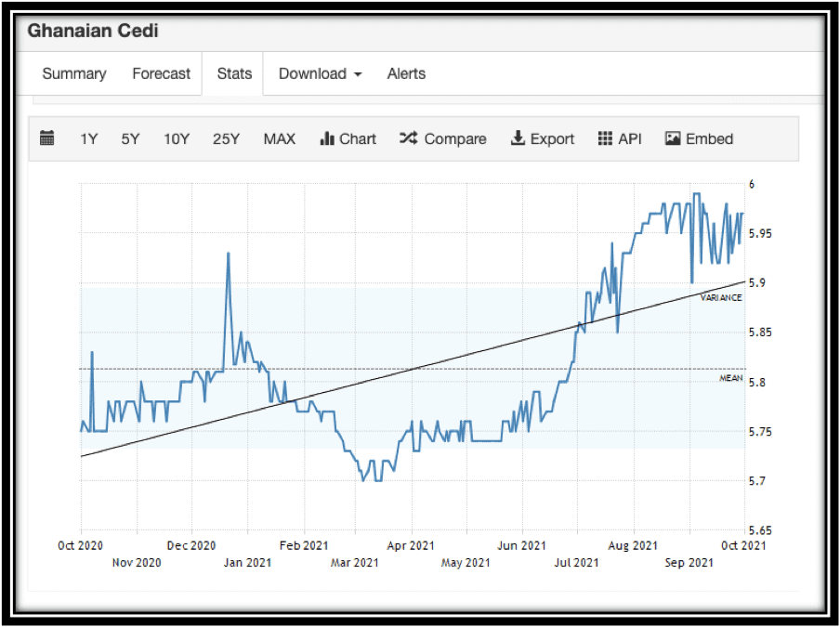The height and width of the screenshot is (627, 840).
Task: Click the bar chart icon beside Chart
Action: tap(327, 138)
